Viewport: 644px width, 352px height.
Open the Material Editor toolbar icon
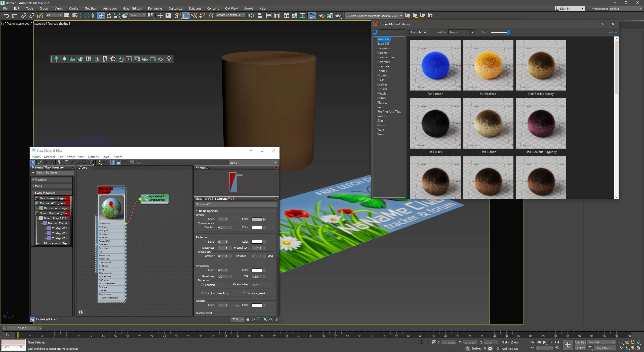tap(312, 16)
